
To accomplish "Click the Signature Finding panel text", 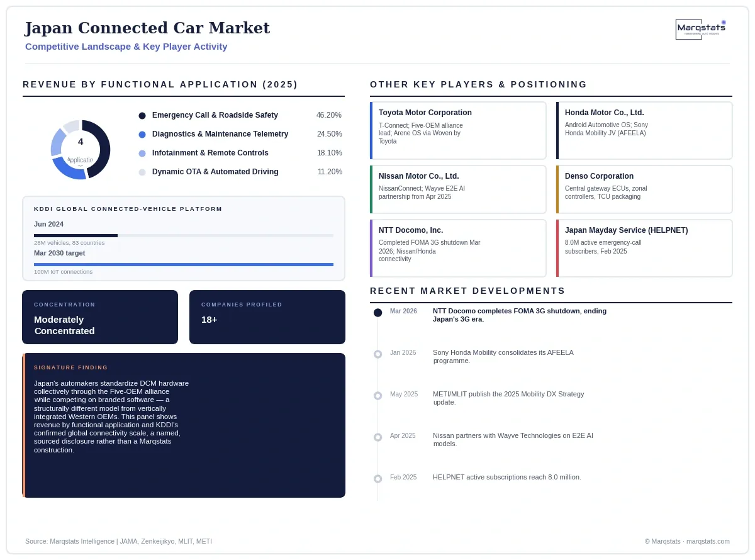I will [x=111, y=417].
